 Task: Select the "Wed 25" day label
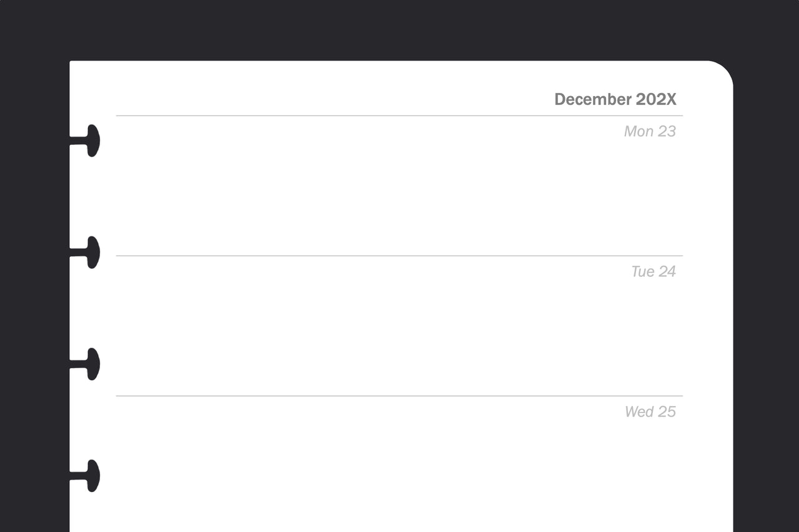click(650, 412)
